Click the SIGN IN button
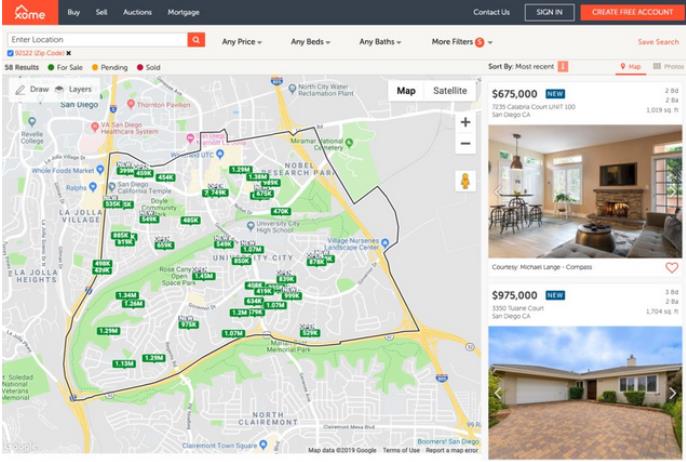The width and height of the screenshot is (686, 462). click(550, 12)
